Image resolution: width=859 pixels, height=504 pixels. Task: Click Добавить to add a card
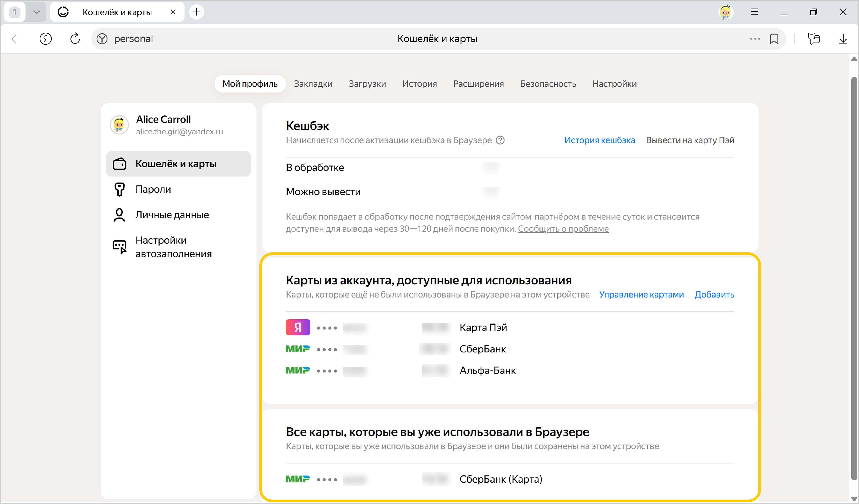click(714, 295)
